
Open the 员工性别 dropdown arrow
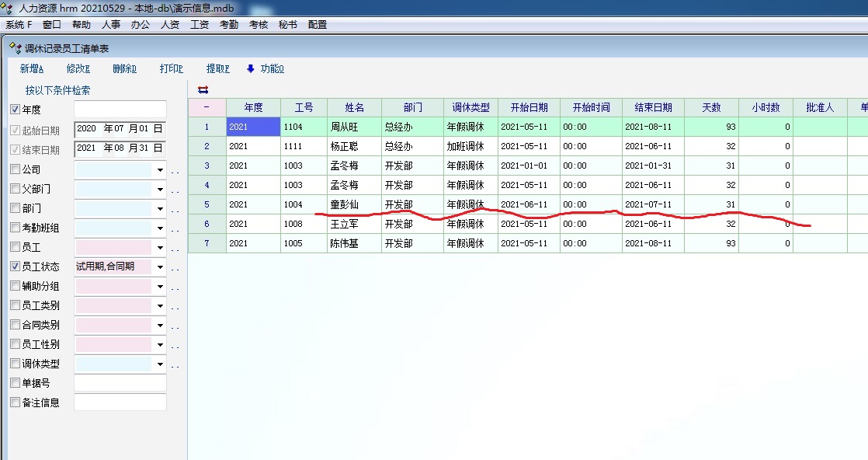pyautogui.click(x=160, y=344)
